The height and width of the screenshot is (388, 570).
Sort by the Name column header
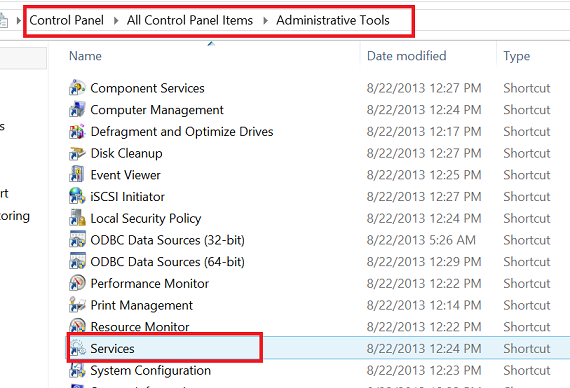tap(85, 56)
